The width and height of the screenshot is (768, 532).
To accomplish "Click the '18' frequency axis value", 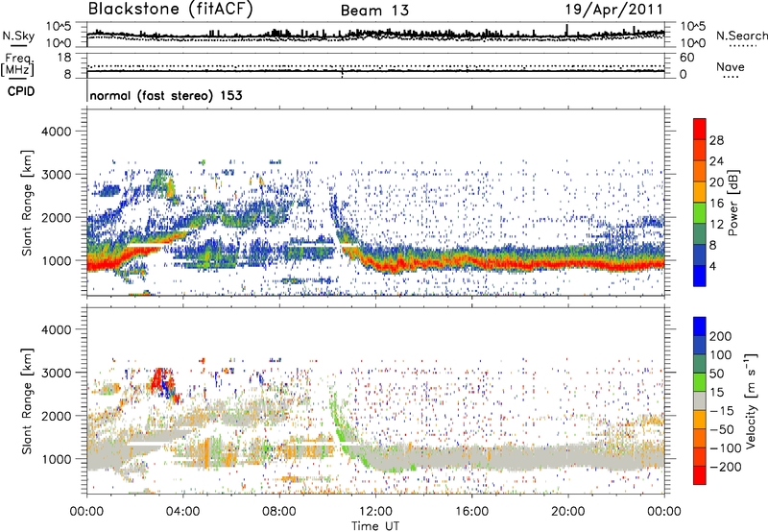I will pos(64,58).
